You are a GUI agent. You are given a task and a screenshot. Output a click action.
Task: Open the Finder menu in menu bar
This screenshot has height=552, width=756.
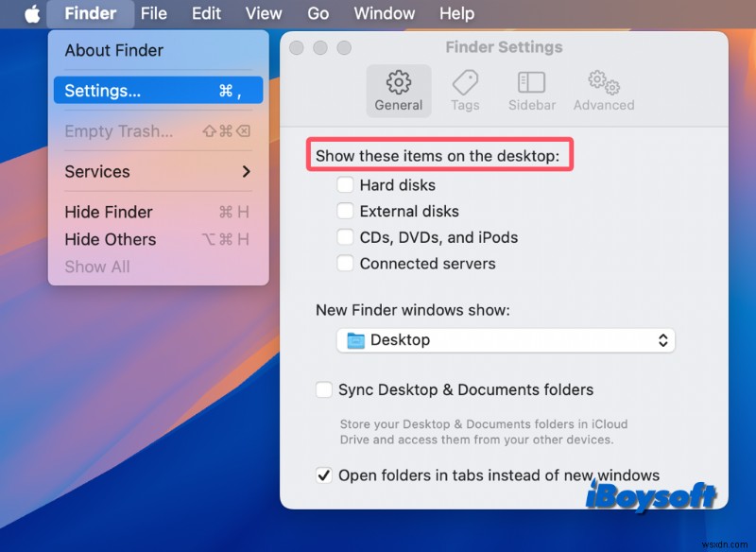pos(90,13)
